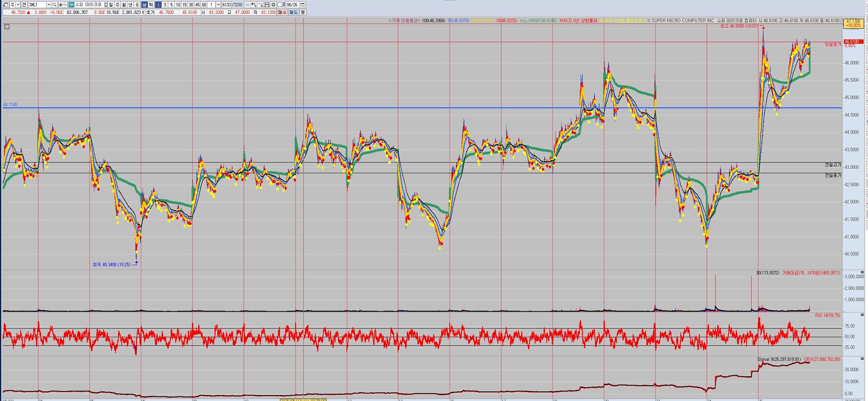The image size is (868, 401).
Task: Click the add line indicator icon
Action: click(x=260, y=5)
